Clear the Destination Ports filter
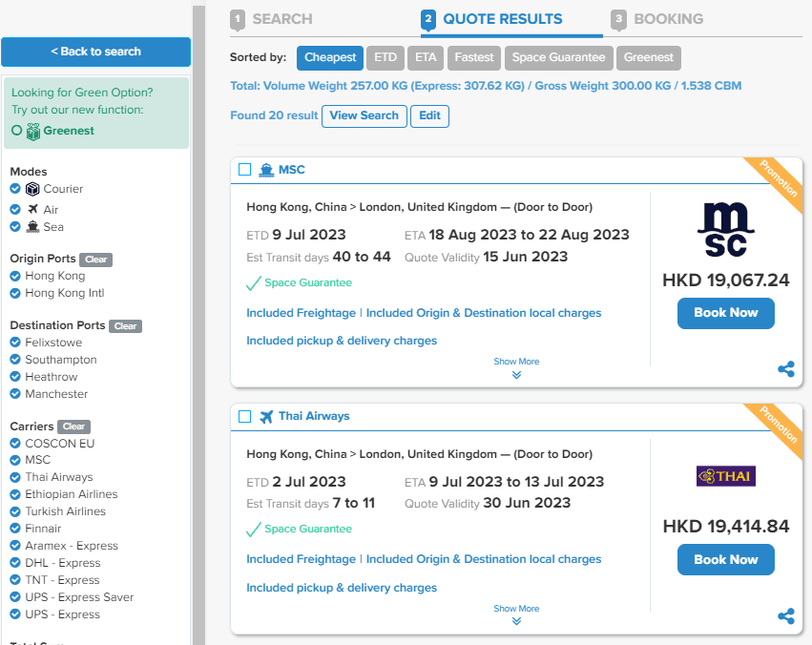This screenshot has width=812, height=645. tap(125, 326)
